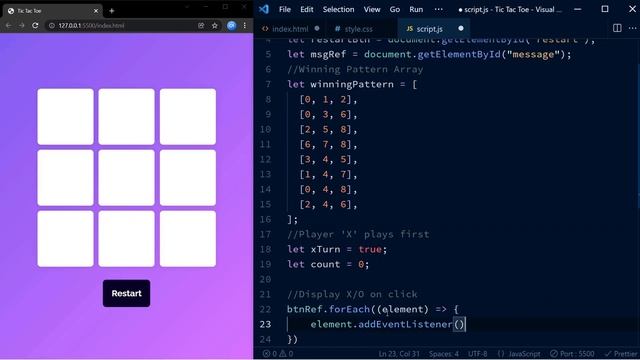Open the Go menu
Image resolution: width=640 pixels, height=360 pixels.
[394, 9]
